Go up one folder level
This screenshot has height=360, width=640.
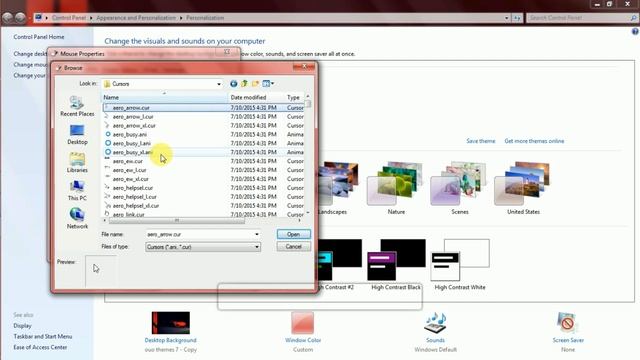click(244, 84)
